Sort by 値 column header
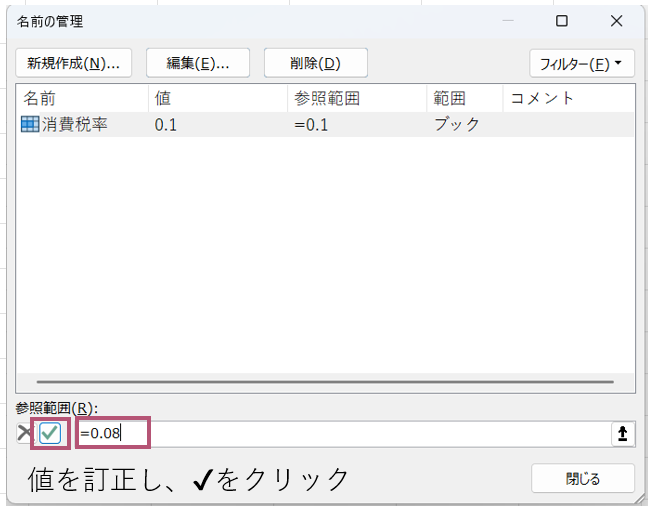 218,98
